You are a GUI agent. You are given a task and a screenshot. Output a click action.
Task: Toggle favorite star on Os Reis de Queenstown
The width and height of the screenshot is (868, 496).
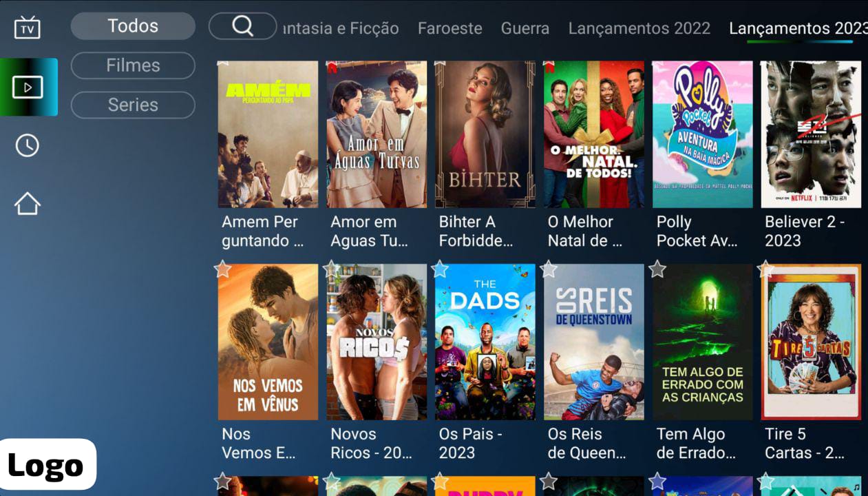click(549, 269)
